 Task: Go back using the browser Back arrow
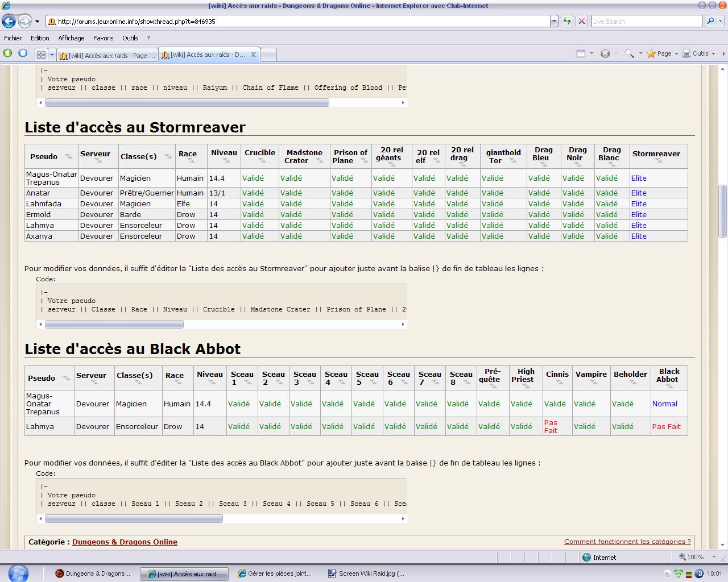pyautogui.click(x=9, y=22)
